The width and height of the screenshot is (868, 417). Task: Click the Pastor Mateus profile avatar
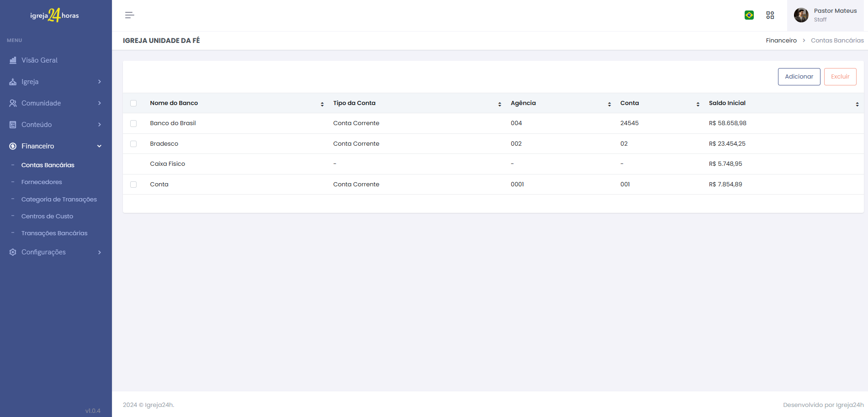pyautogui.click(x=801, y=15)
